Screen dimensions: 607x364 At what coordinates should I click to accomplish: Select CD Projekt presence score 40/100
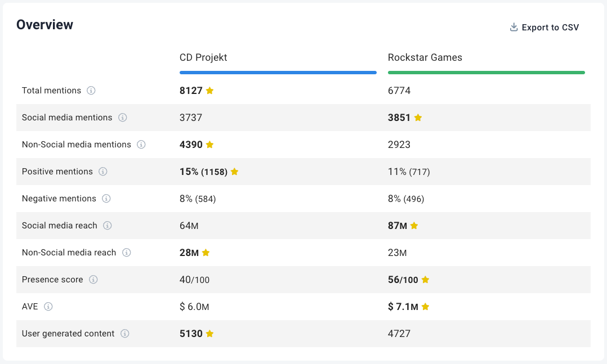pos(194,280)
